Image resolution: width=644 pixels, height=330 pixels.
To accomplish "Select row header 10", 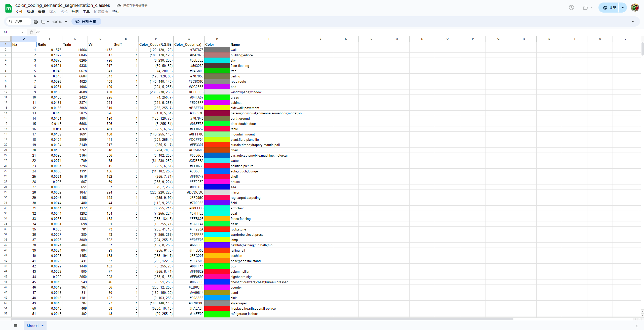I will pos(6,92).
